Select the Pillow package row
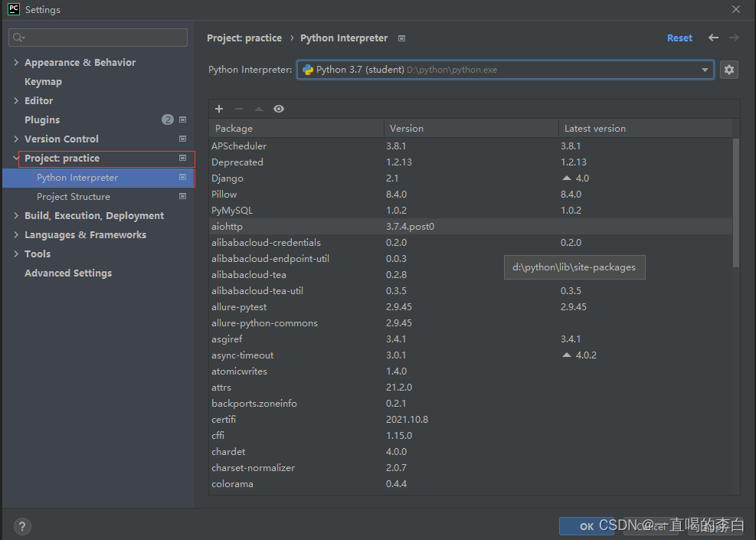 pos(470,194)
